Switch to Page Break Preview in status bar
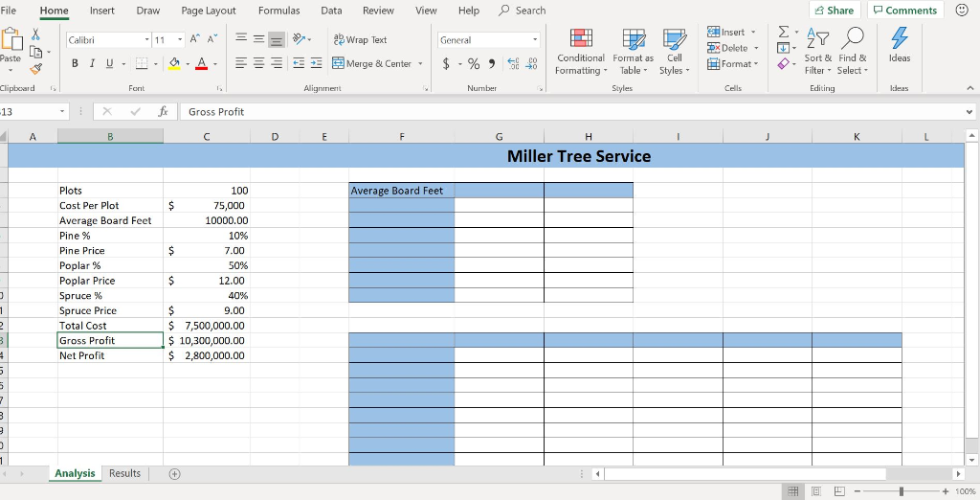The image size is (980, 500). coord(839,491)
